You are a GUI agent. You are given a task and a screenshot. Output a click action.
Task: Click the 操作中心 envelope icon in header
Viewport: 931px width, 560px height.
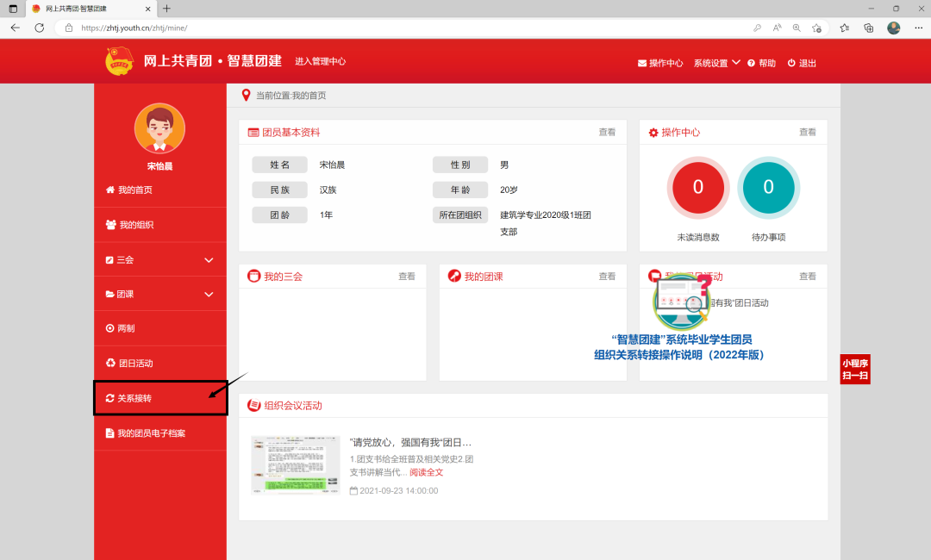(x=642, y=63)
